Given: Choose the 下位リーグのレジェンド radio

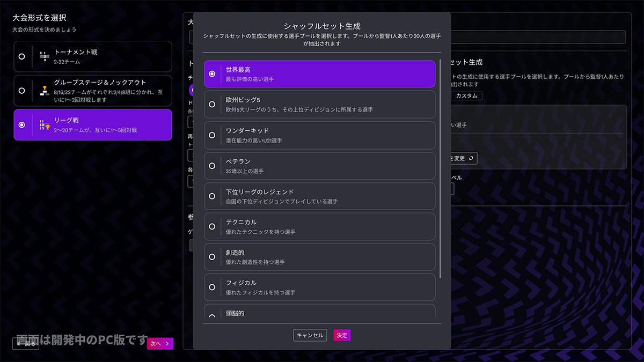Looking at the screenshot, I should (212, 196).
